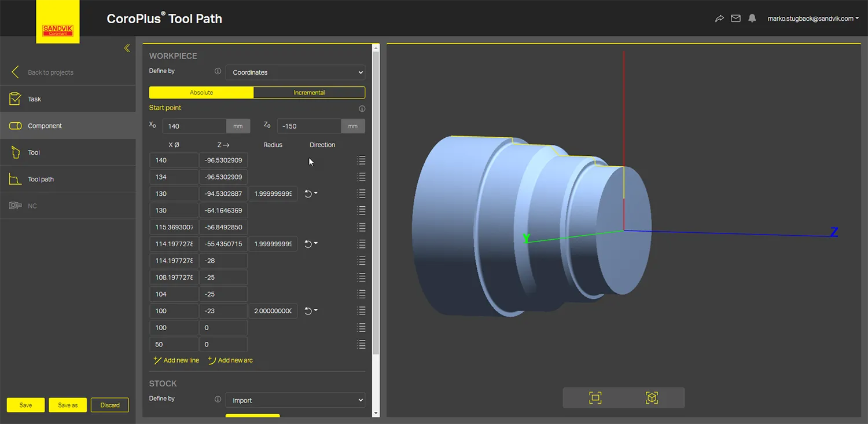Go to Tool section label

[34, 152]
